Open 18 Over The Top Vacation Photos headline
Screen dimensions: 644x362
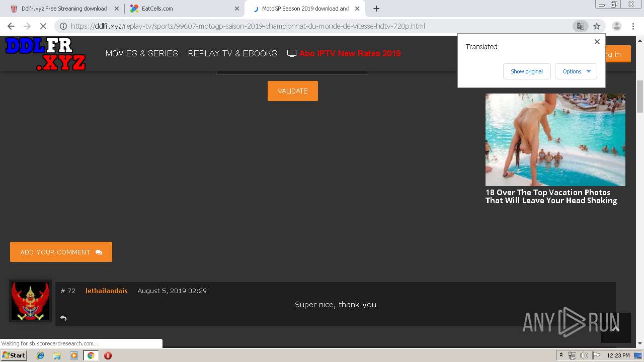[551, 196]
